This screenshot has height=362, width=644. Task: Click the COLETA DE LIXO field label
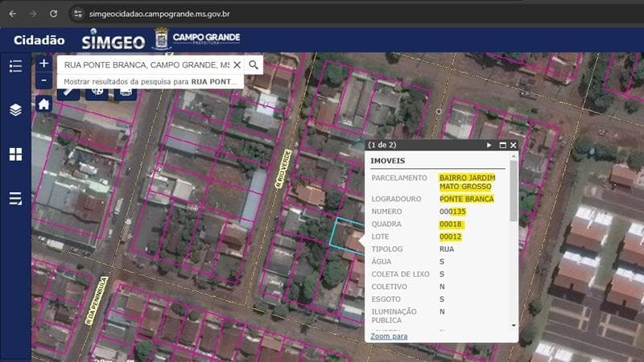400,274
